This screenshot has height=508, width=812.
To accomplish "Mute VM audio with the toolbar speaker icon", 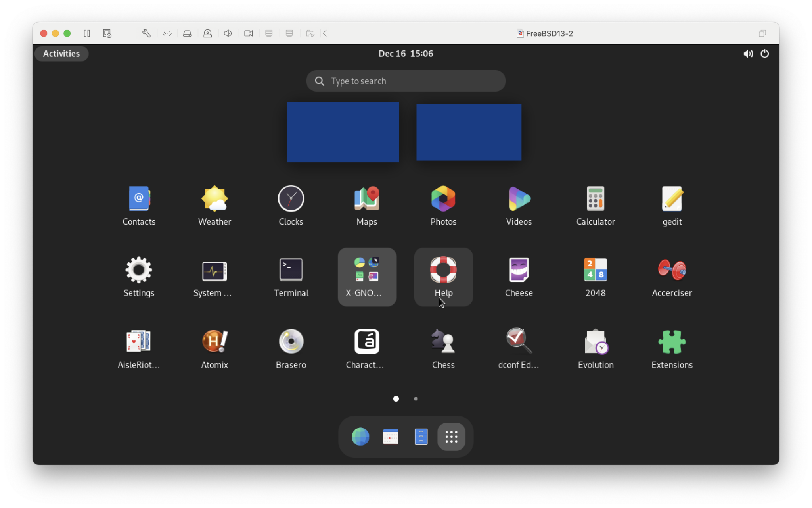I will coord(228,33).
